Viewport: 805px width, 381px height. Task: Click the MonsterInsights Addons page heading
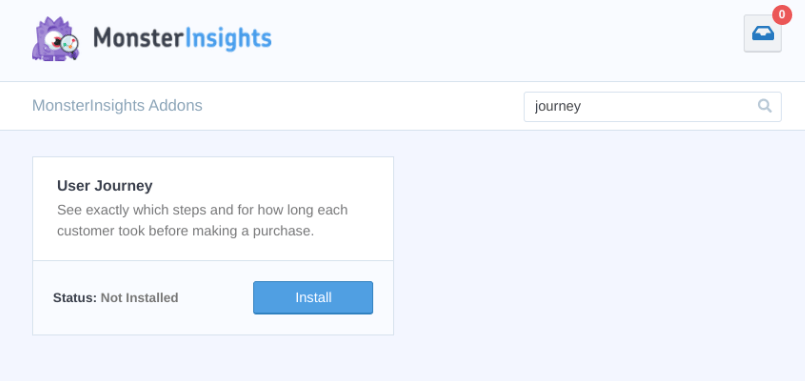coord(117,105)
